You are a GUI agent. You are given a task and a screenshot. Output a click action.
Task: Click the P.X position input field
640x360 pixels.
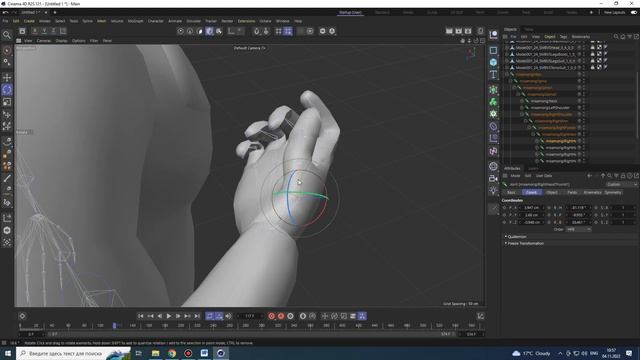pos(531,208)
